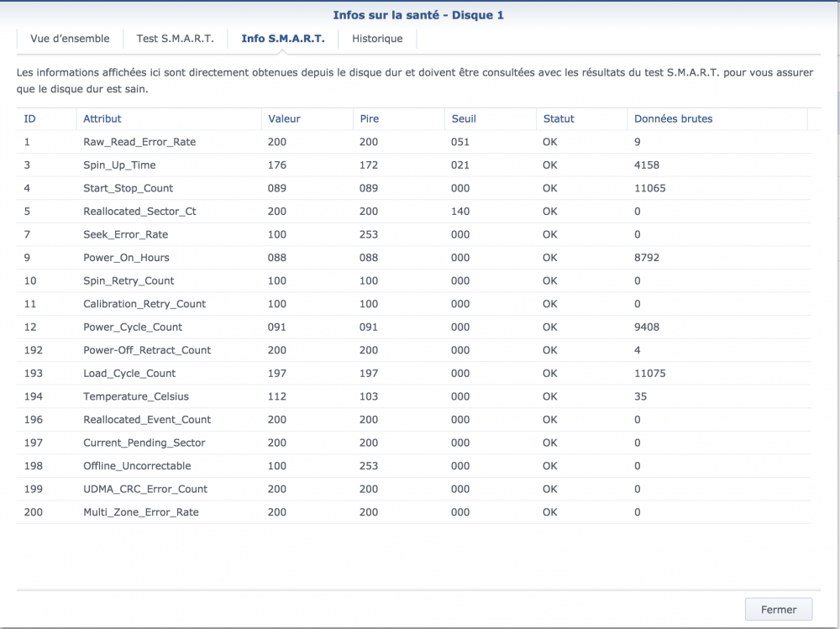This screenshot has width=840, height=629.
Task: Select the Temperature_Celsius attribute
Action: [135, 396]
